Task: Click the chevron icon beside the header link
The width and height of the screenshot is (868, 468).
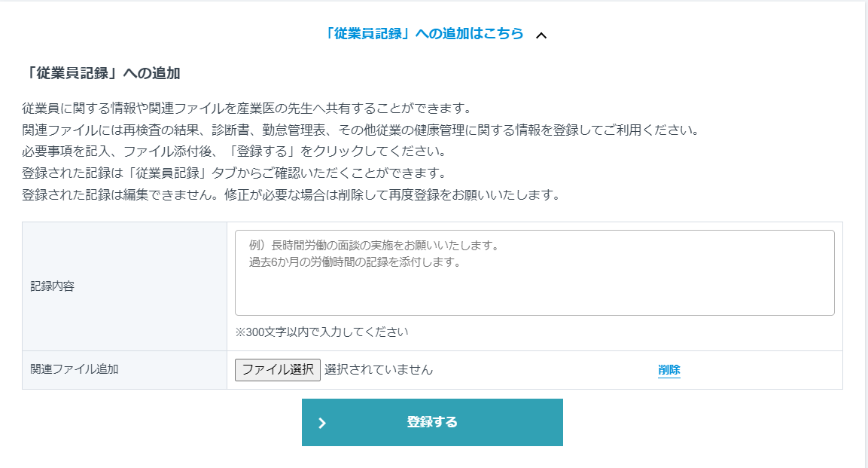Action: (x=542, y=34)
